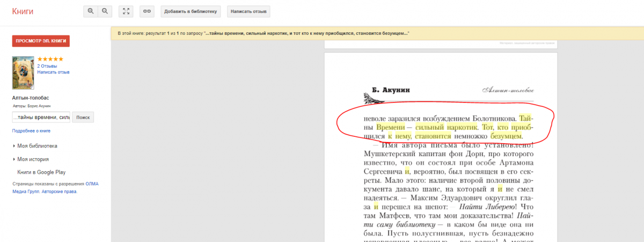Follow the Подробнее о книге link
This screenshot has height=242, width=644.
(x=31, y=131)
